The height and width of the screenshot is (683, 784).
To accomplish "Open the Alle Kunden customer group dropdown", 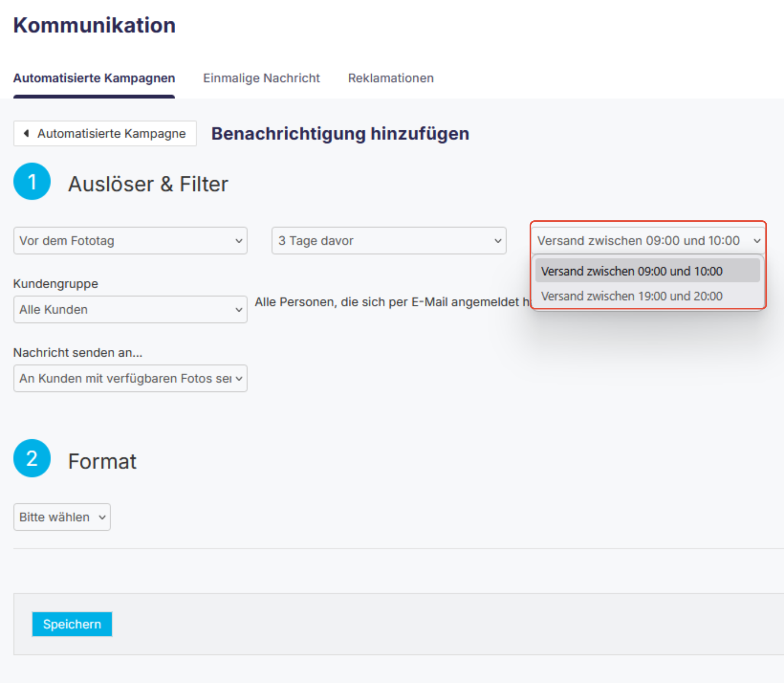I will [x=130, y=309].
